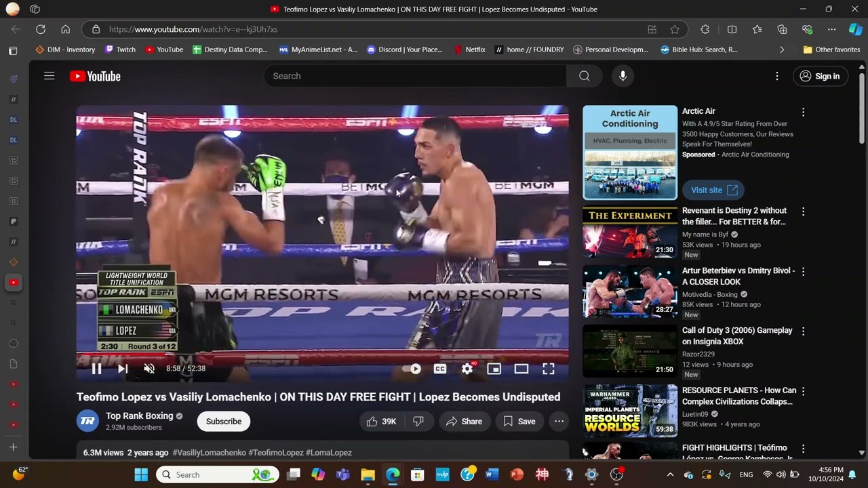Enter full screen video mode
This screenshot has width=868, height=488.
549,369
